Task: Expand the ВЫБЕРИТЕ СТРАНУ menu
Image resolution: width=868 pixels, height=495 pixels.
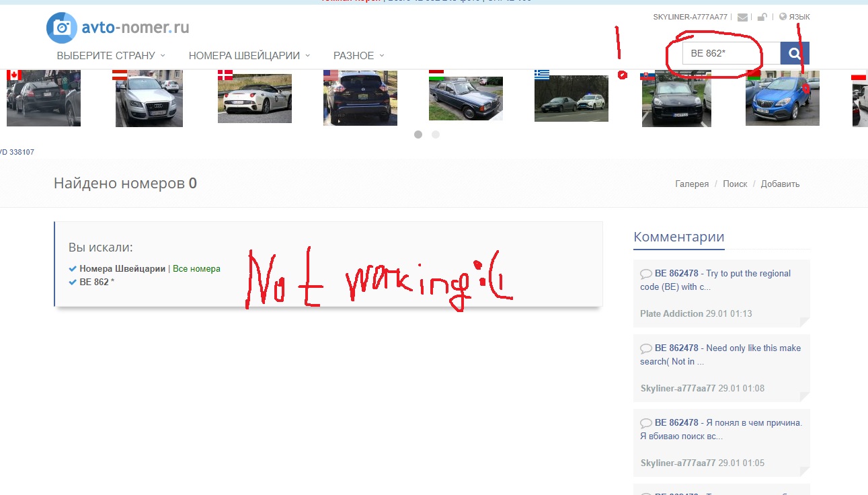Action: [x=111, y=56]
